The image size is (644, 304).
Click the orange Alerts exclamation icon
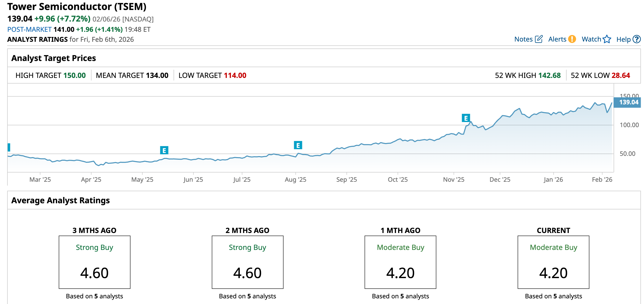(x=572, y=39)
